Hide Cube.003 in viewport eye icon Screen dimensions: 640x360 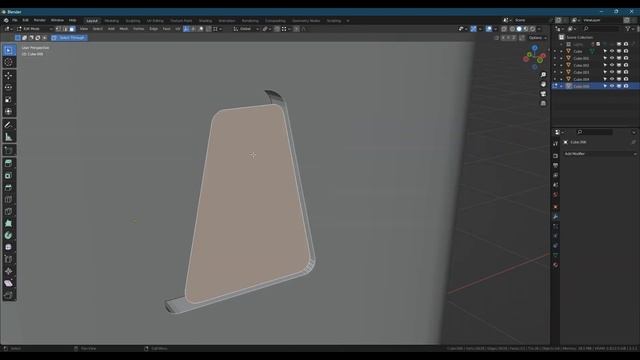pyautogui.click(x=612, y=72)
